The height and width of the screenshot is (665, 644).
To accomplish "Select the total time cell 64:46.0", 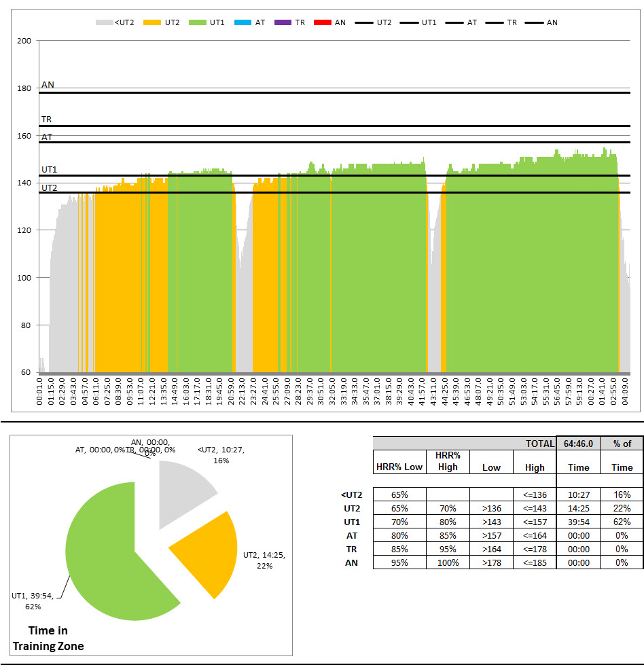I will pyautogui.click(x=578, y=444).
